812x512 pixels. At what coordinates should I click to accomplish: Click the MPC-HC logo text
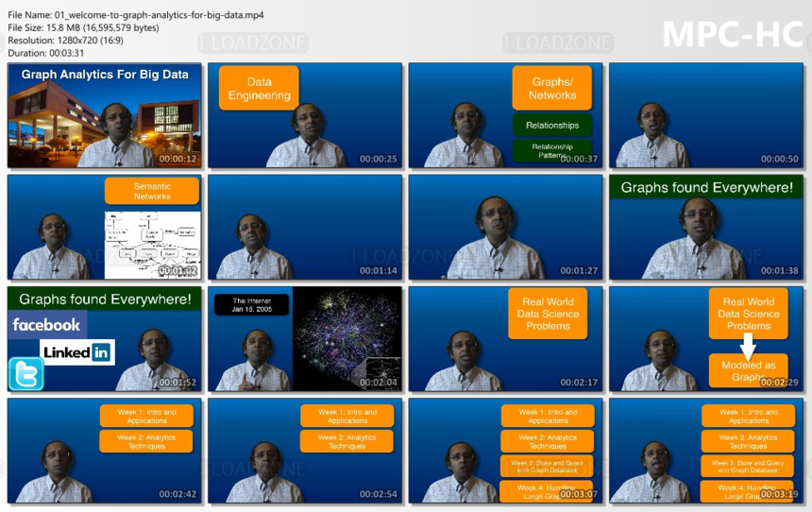click(x=733, y=35)
